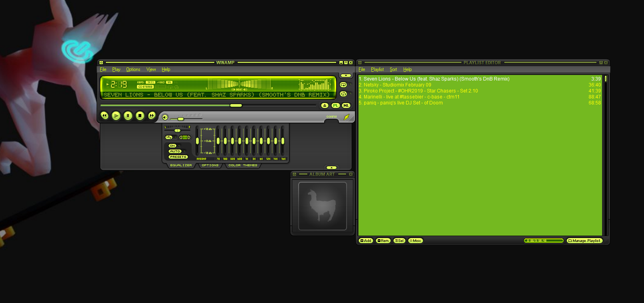Viewport: 644px width, 303px height.
Task: Open the Media Library with ML button
Action: [346, 106]
